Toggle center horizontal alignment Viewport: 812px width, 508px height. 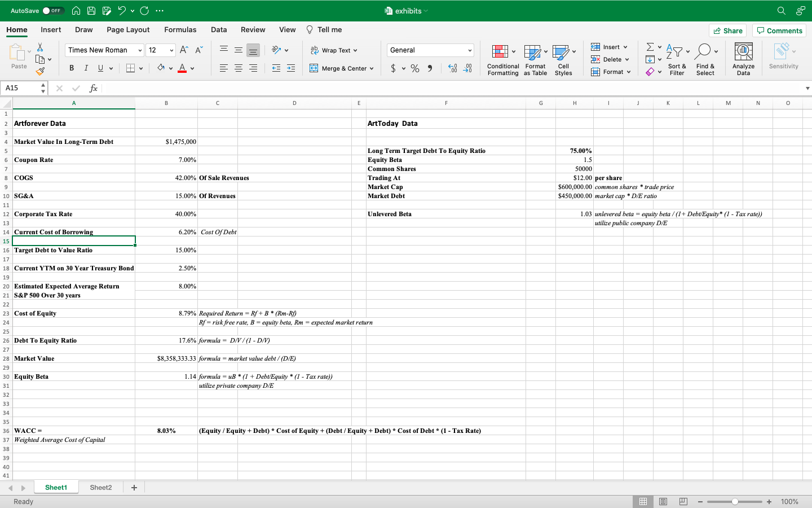pyautogui.click(x=239, y=68)
